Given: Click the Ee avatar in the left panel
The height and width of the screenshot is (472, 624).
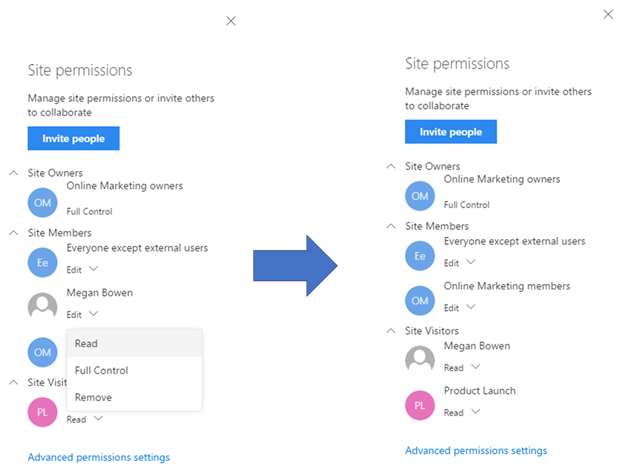Looking at the screenshot, I should point(42,262).
